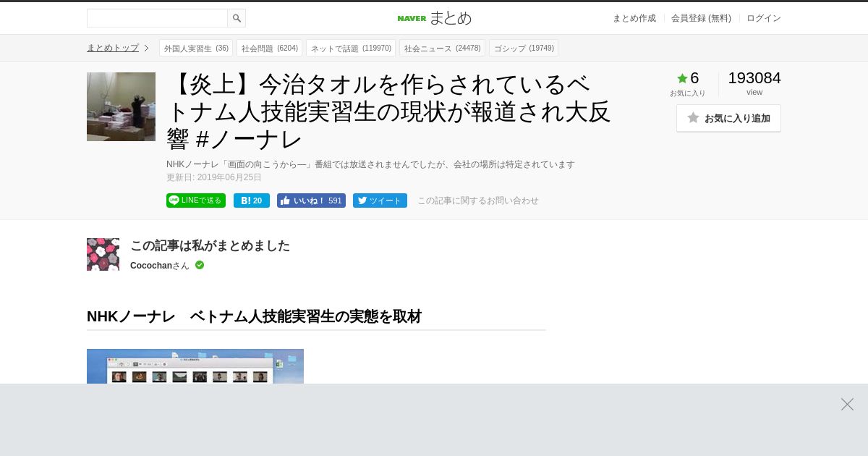
Task: Share via LINEで送る button
Action: 196,200
